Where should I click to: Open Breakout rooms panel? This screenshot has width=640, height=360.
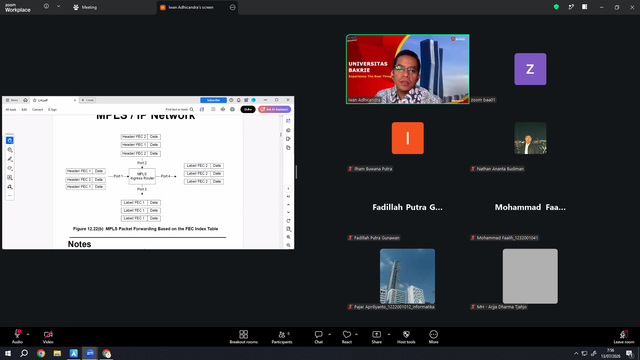(x=244, y=337)
